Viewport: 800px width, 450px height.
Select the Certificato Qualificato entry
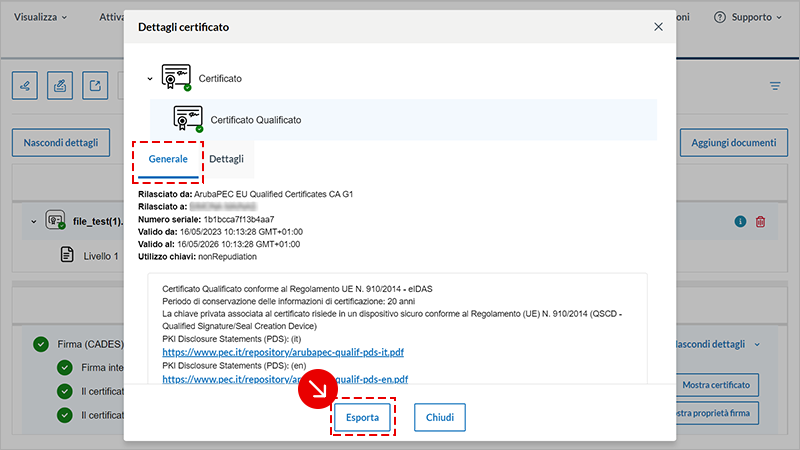[x=255, y=119]
